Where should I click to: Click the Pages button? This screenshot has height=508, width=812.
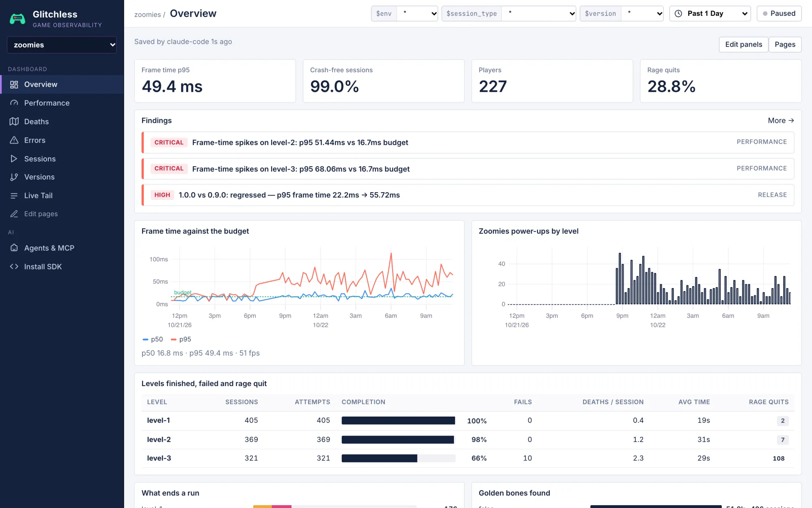click(x=785, y=45)
